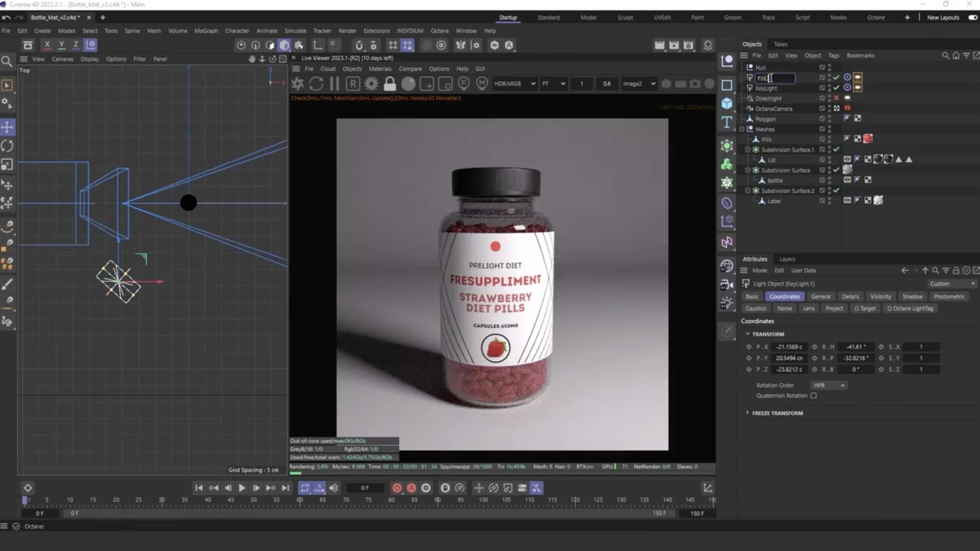Open the Rotation Order dropdown
This screenshot has height=551, width=980.
click(x=828, y=385)
